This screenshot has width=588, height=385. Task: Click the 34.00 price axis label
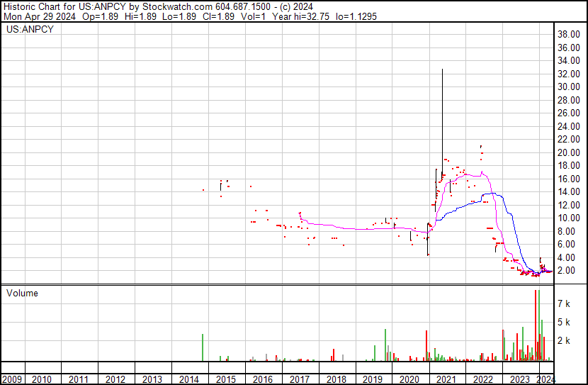pyautogui.click(x=569, y=60)
